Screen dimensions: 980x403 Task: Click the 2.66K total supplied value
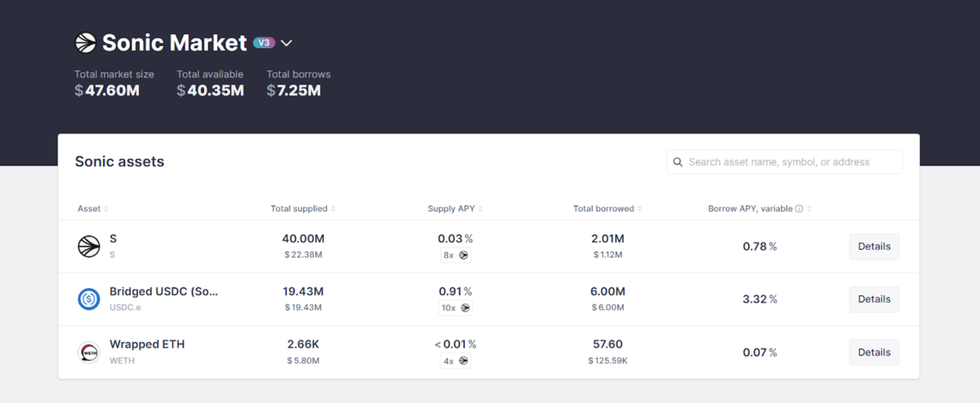pyautogui.click(x=303, y=345)
